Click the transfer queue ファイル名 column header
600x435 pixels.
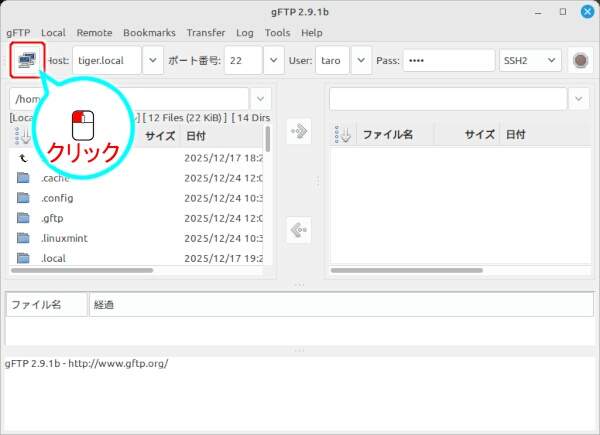tap(47, 305)
